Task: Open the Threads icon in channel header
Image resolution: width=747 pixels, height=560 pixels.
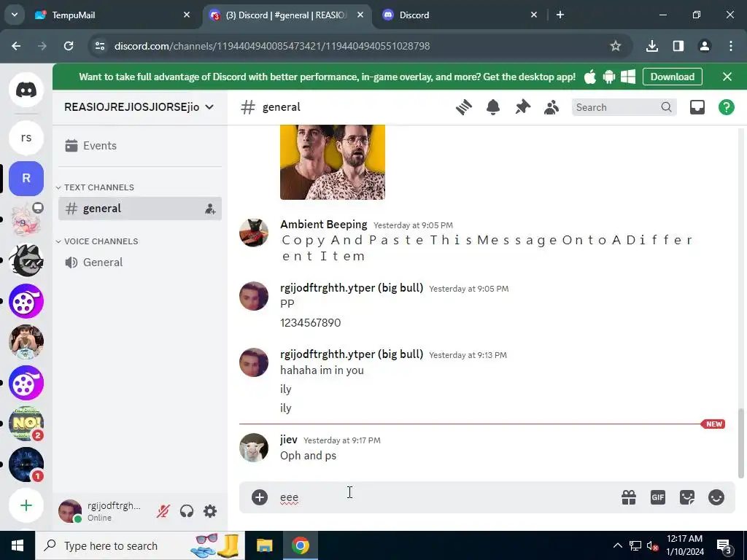Action: (x=463, y=107)
